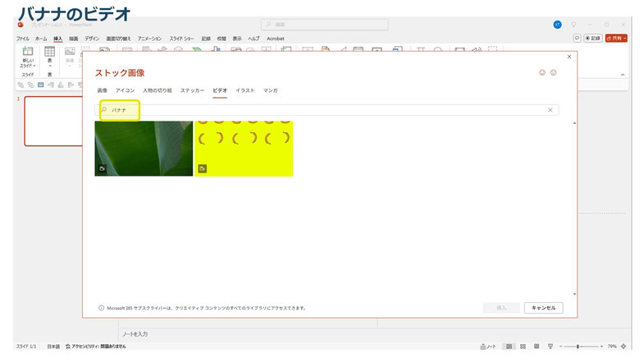Open the スライド ショー ribbon tab

point(181,39)
